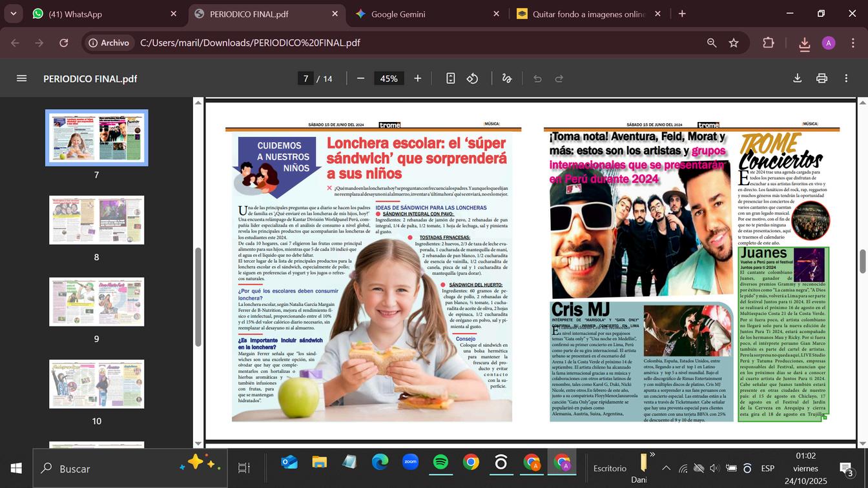Click the 45% zoom level field
This screenshot has width=868, height=488.
[389, 78]
